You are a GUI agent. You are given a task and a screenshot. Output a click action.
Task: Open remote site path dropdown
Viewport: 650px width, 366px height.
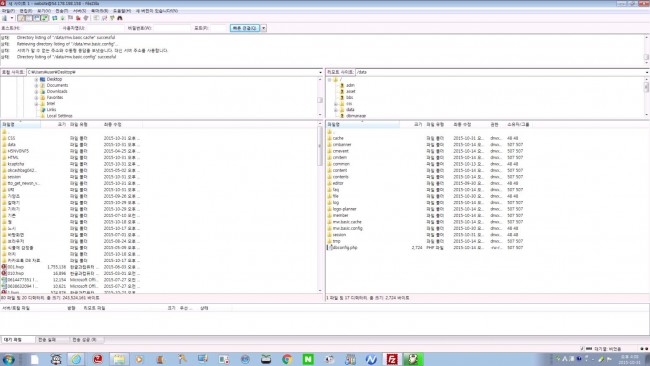click(647, 72)
